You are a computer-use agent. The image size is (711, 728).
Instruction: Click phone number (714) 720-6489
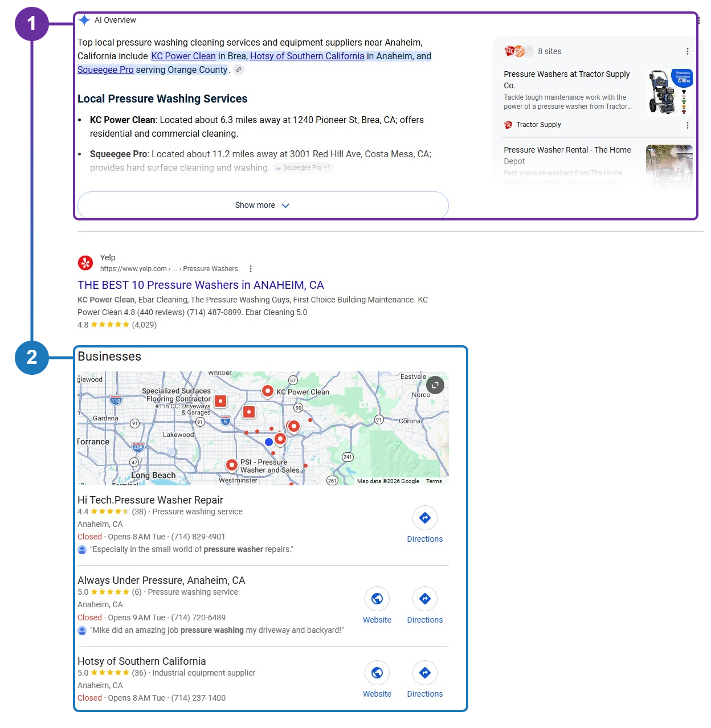pos(198,617)
